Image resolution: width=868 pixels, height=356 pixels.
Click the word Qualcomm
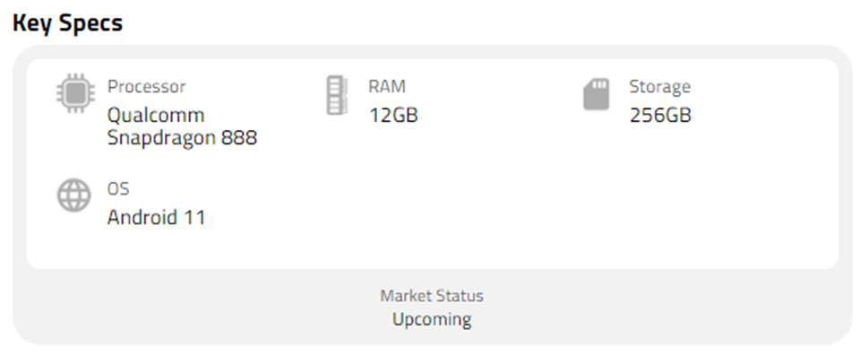(156, 116)
